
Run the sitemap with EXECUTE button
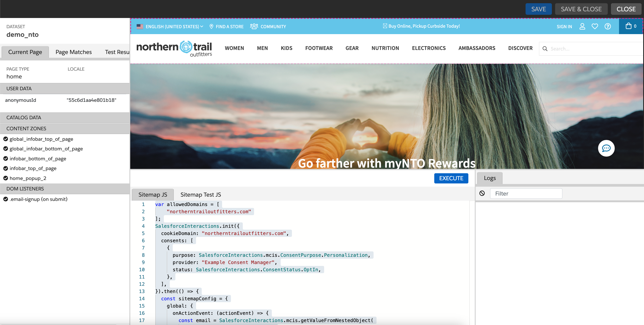point(451,178)
